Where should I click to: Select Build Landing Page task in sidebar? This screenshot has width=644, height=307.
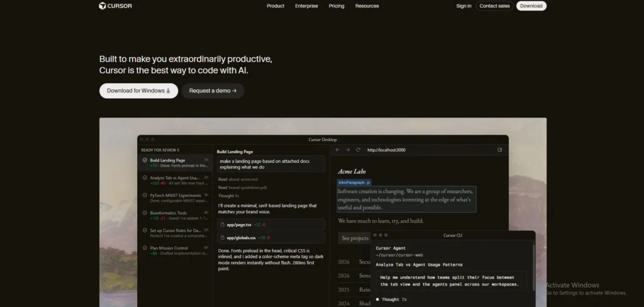(x=175, y=163)
